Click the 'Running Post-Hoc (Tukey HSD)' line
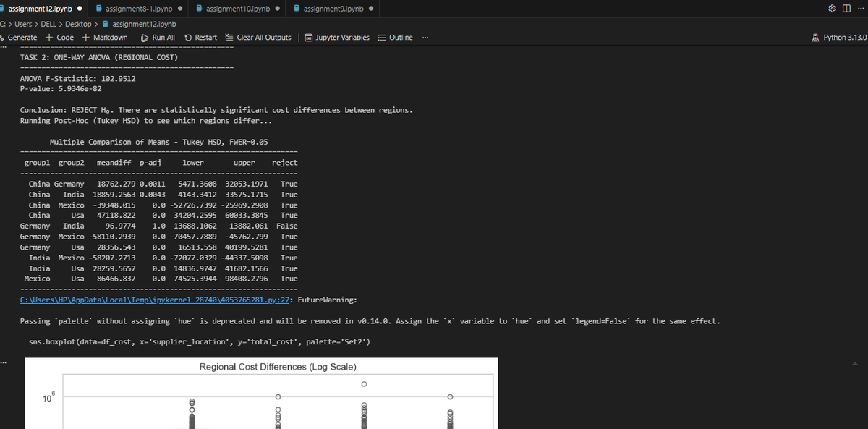The height and width of the screenshot is (429, 868). (x=146, y=121)
